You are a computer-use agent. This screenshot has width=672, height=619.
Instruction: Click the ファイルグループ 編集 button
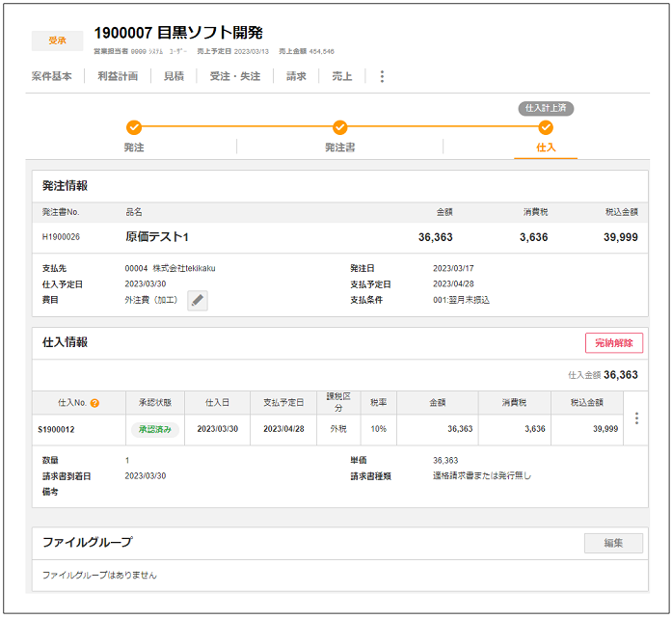coord(613,543)
